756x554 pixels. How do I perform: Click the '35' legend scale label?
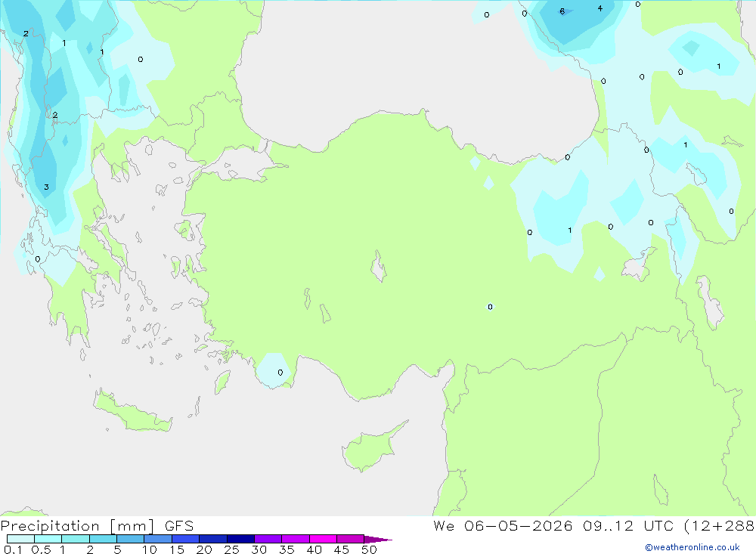[x=287, y=549]
